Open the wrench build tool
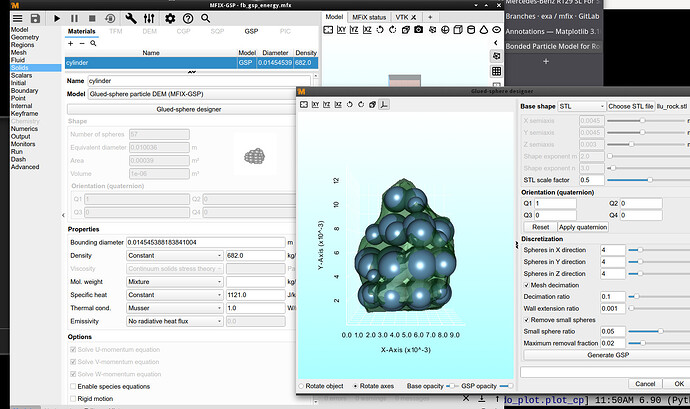This screenshot has width=690, height=409. pyautogui.click(x=133, y=19)
